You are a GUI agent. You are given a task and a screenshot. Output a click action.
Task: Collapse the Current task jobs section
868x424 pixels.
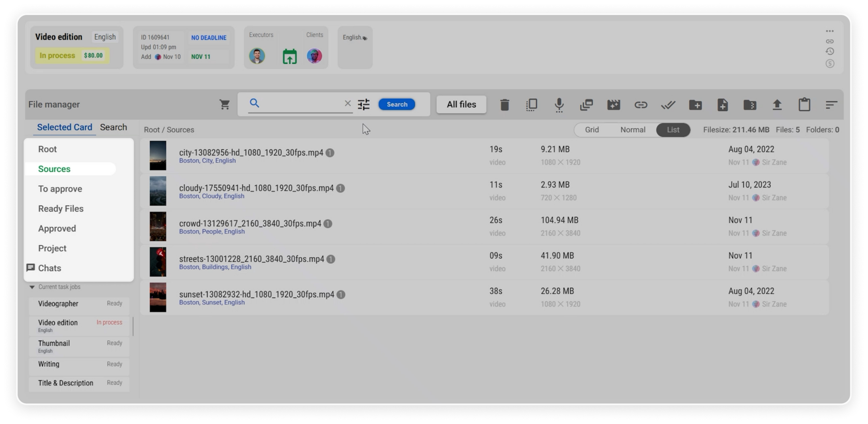click(x=32, y=287)
